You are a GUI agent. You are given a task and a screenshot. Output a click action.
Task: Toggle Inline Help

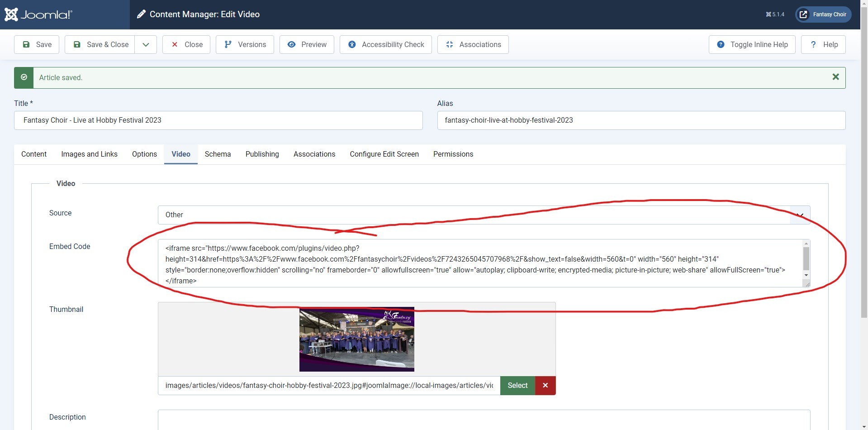[752, 44]
